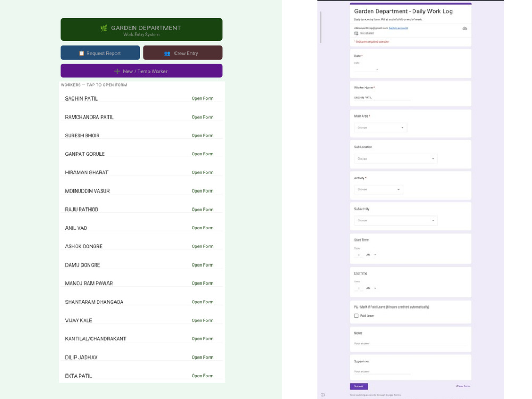Open Form for ANIL VAD
This screenshot has width=532, height=399.
coord(203,228)
